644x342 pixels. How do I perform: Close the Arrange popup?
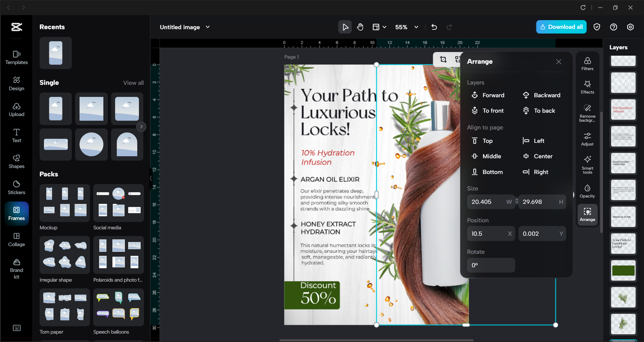click(558, 62)
